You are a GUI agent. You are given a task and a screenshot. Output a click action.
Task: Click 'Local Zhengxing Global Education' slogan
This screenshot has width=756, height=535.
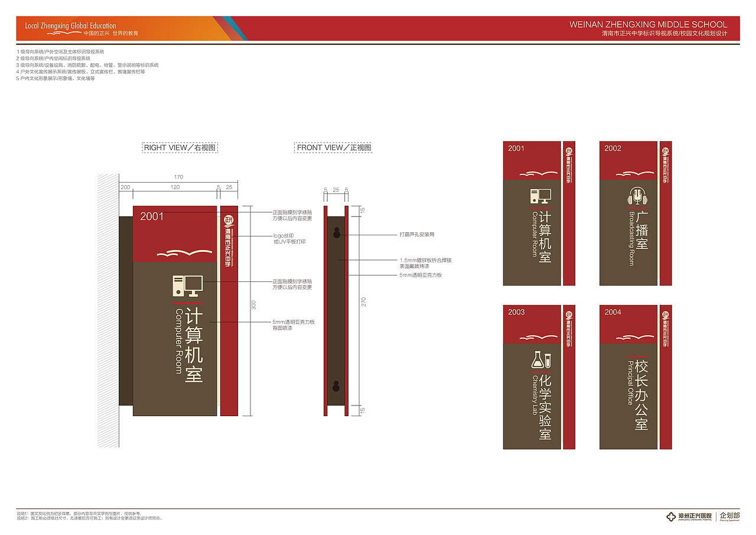tap(70, 26)
